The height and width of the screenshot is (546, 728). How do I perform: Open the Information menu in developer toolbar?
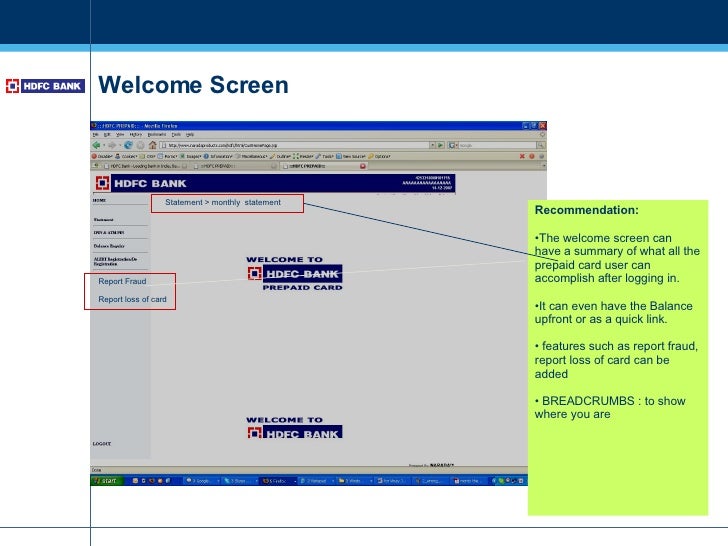(218, 156)
